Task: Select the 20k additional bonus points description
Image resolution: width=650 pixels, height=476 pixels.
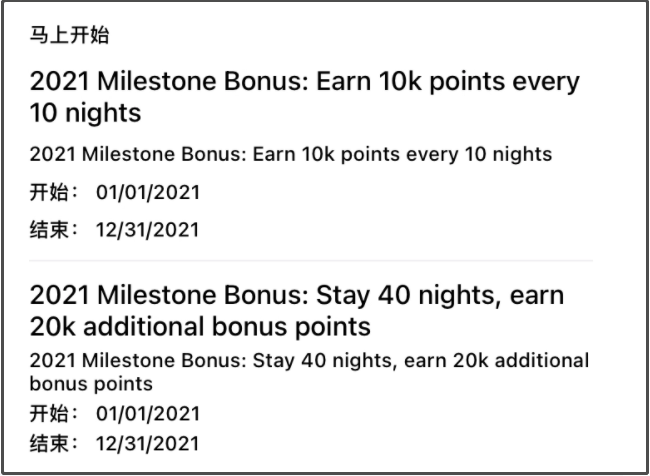Action: 309,372
